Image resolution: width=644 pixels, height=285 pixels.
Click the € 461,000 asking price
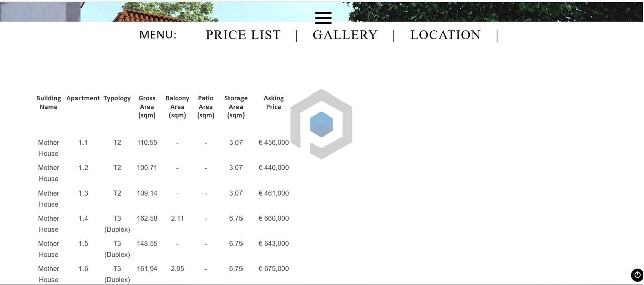coord(274,193)
